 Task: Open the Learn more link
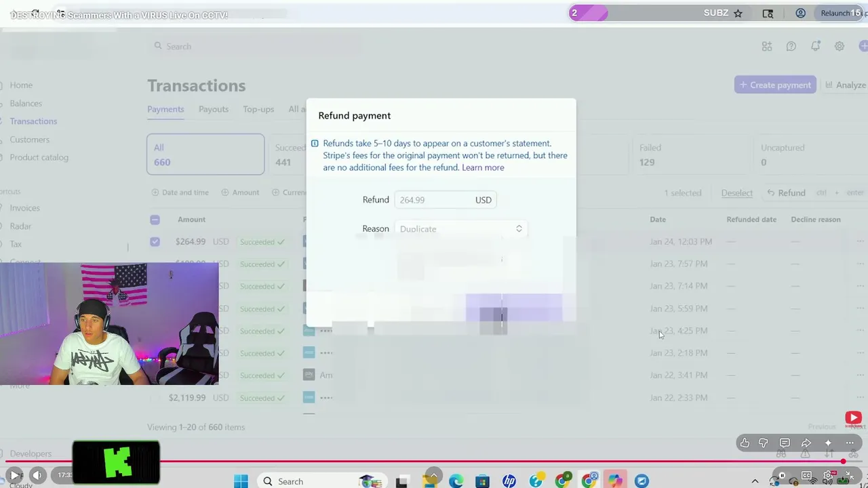pyautogui.click(x=483, y=167)
